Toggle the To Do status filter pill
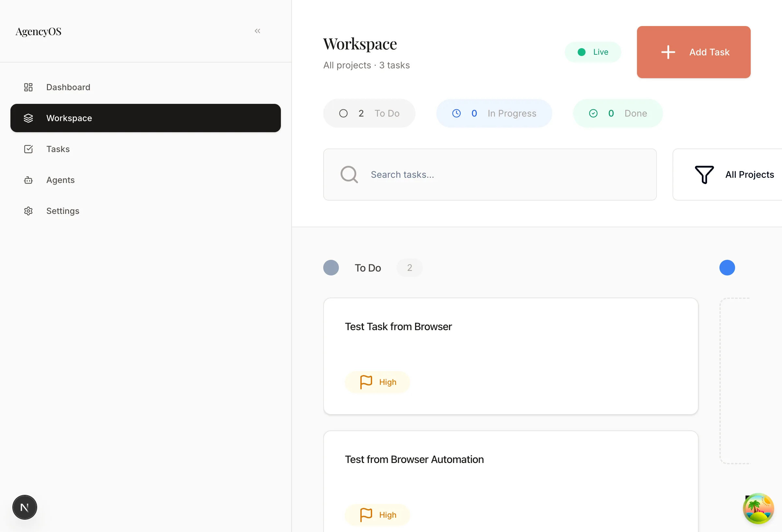Image resolution: width=782 pixels, height=532 pixels. tap(369, 113)
